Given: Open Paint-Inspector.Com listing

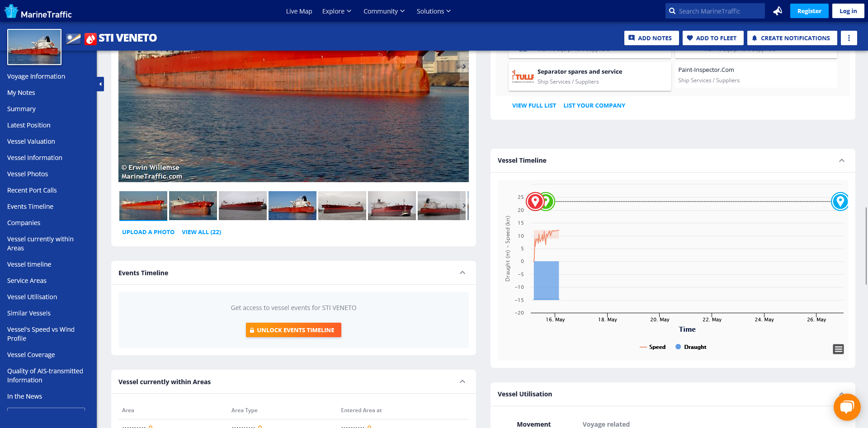Looking at the screenshot, I should pyautogui.click(x=756, y=75).
